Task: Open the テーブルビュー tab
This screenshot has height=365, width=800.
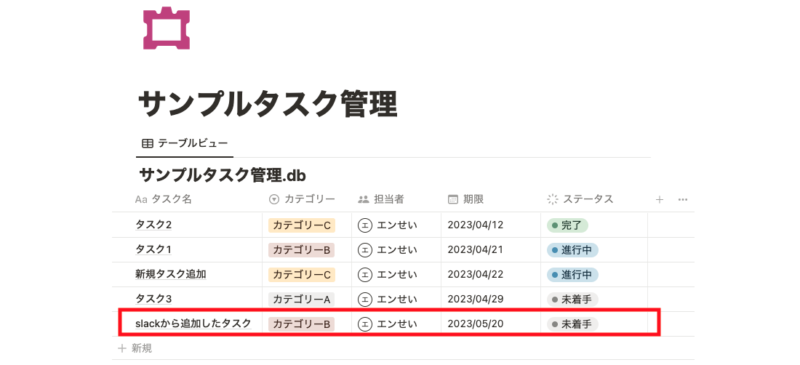Action: pyautogui.click(x=185, y=143)
